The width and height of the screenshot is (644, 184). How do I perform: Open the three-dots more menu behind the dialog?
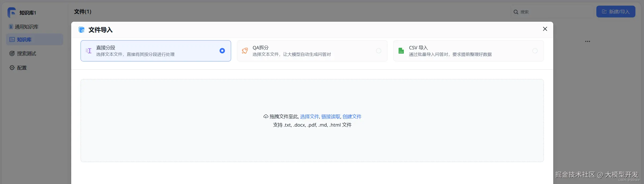click(x=587, y=41)
